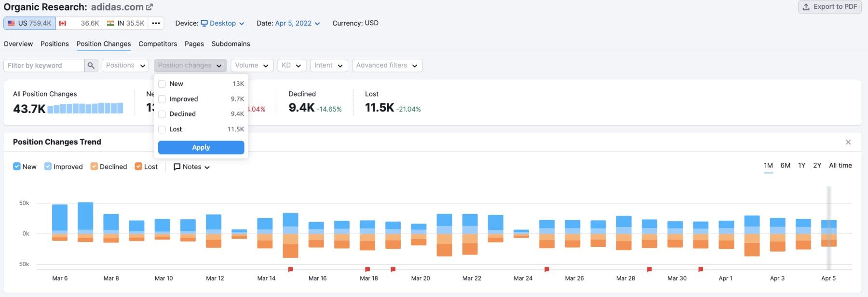Click the keyword search magnifier icon

pos(91,66)
